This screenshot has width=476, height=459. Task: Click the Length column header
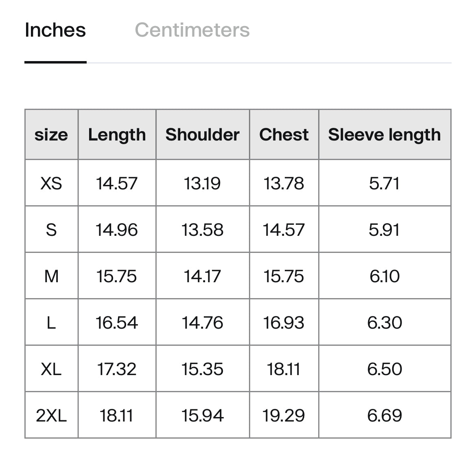click(117, 134)
